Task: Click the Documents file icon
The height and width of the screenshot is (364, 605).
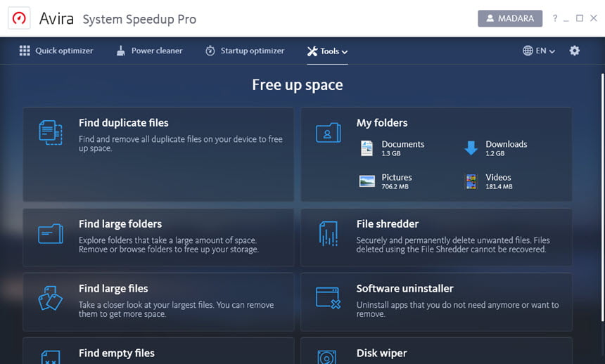Action: [367, 148]
